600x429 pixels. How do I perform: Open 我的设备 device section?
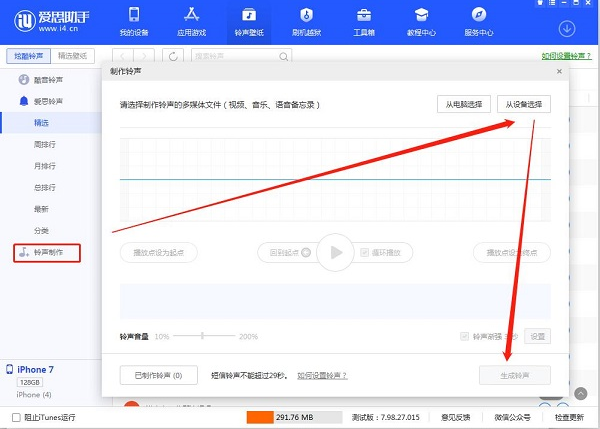(134, 22)
